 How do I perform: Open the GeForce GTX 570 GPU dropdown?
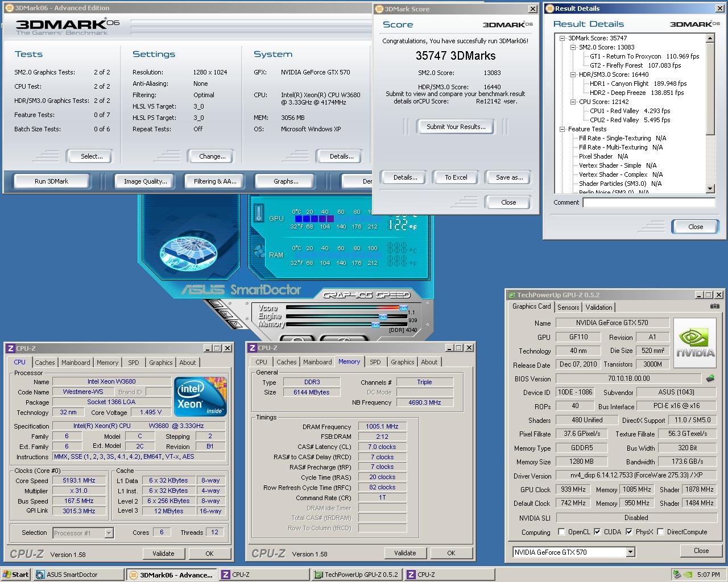pyautogui.click(x=630, y=552)
